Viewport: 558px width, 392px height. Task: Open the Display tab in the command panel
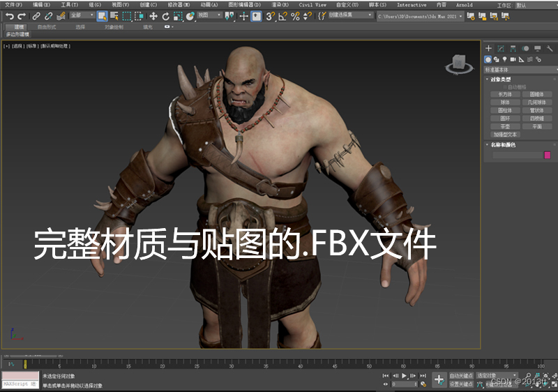(x=537, y=48)
